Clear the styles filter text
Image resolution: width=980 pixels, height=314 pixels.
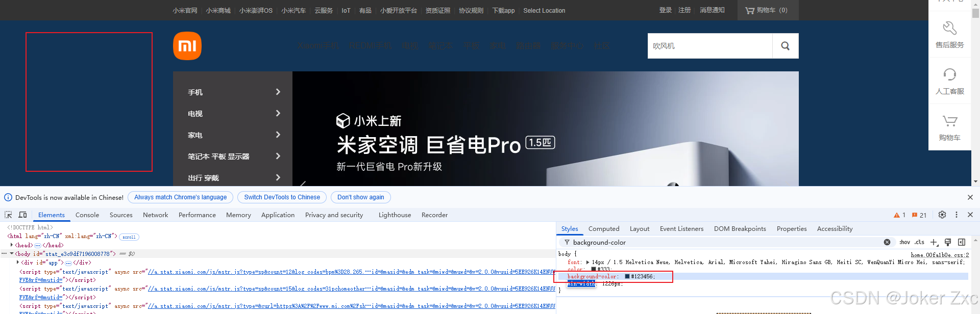tap(887, 242)
